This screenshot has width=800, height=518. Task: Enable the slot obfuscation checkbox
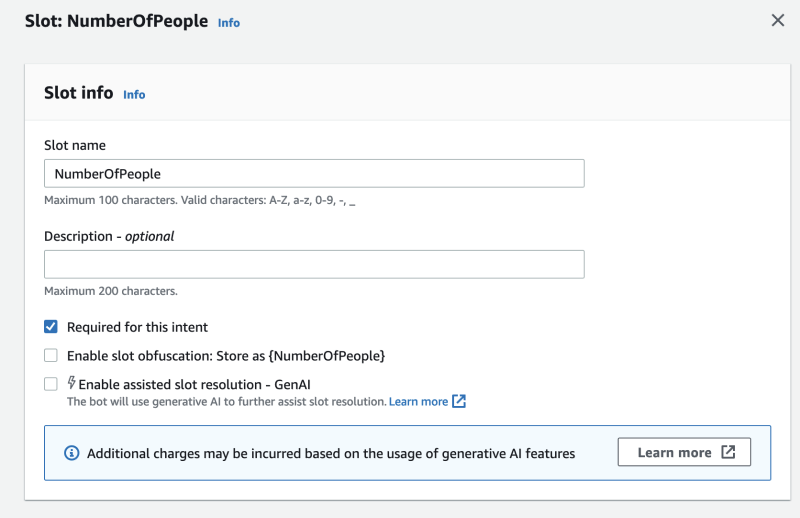51,355
